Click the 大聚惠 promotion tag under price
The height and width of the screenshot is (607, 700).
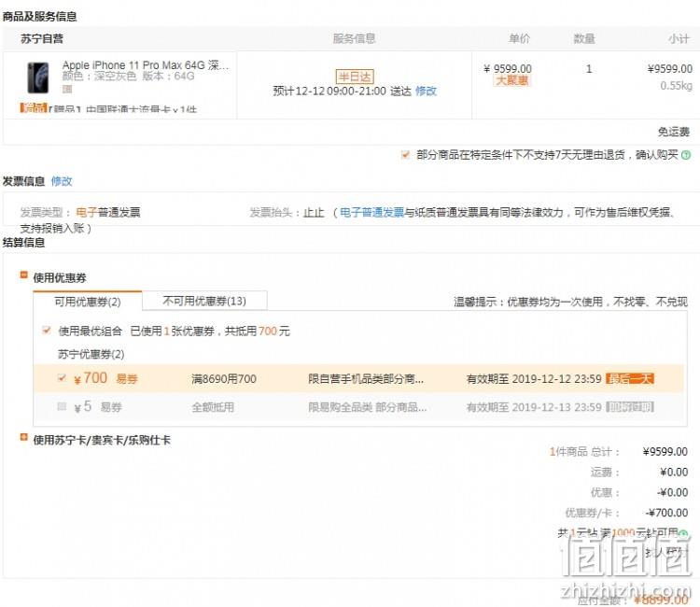click(512, 81)
